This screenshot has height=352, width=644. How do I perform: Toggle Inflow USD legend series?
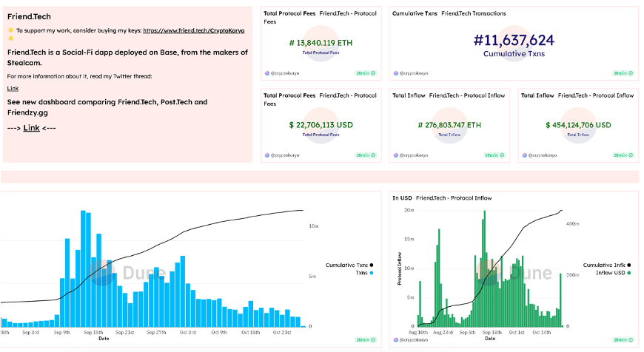(613, 273)
